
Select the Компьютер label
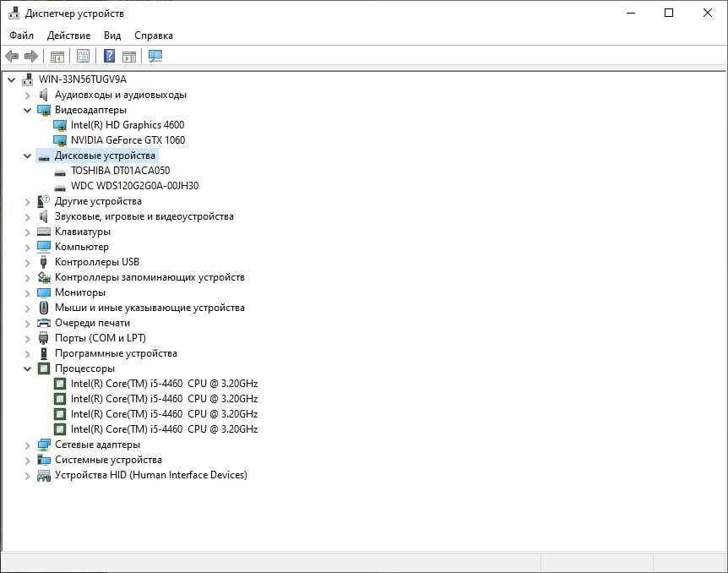click(x=82, y=247)
